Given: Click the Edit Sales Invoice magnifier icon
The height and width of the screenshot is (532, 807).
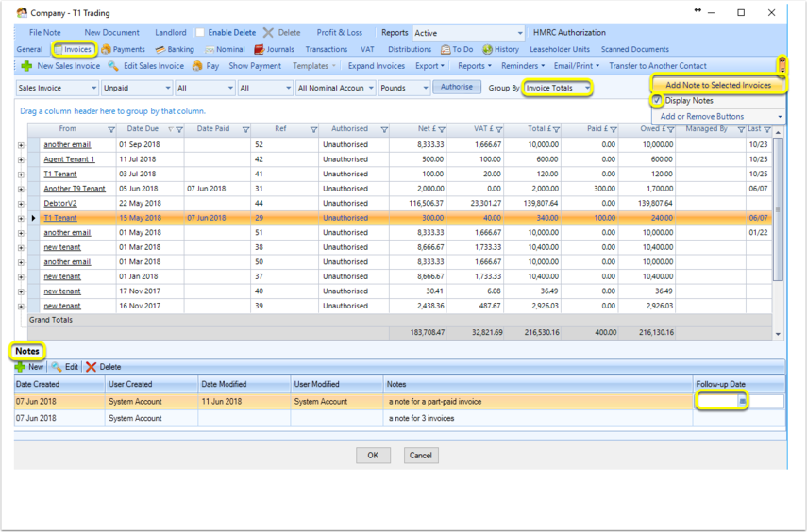Looking at the screenshot, I should tap(113, 66).
